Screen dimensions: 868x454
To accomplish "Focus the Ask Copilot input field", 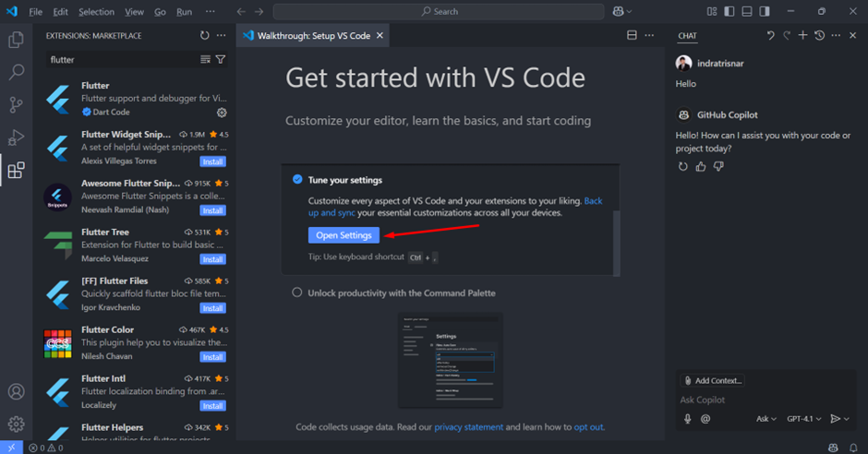I will pos(766,400).
